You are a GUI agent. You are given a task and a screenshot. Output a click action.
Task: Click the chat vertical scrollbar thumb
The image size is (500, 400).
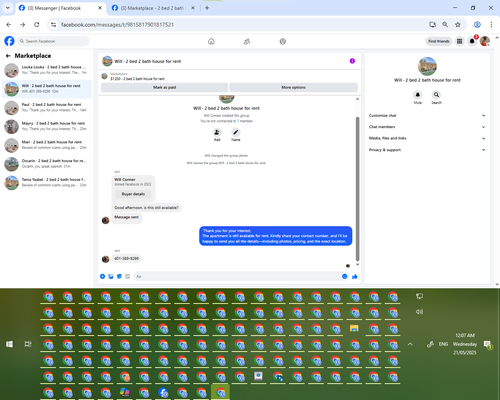point(357,189)
